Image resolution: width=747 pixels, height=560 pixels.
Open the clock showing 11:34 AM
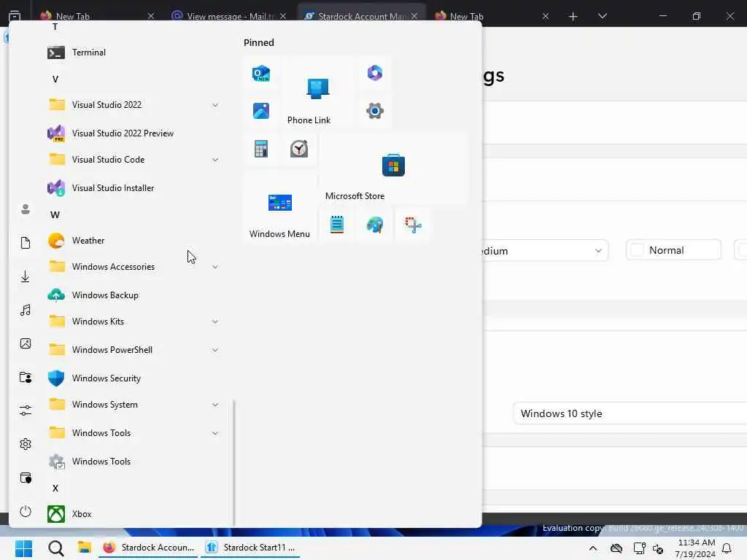coord(695,548)
